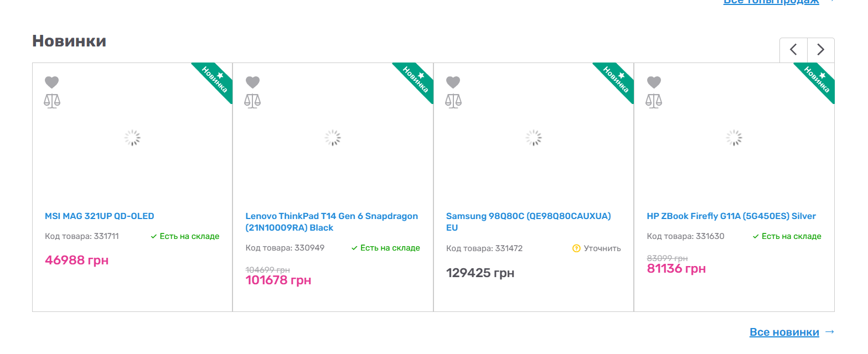Favorite the HP ZBook Firefly G11A
The image size is (868, 354).
654,82
